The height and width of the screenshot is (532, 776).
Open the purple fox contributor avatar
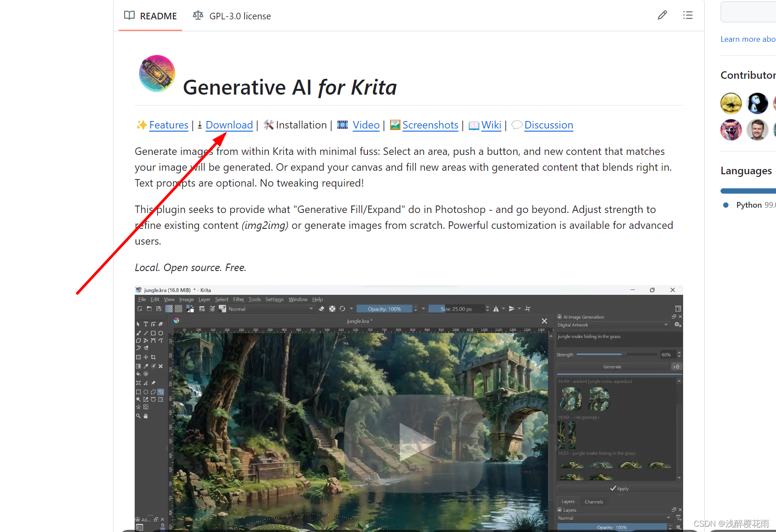point(731,130)
